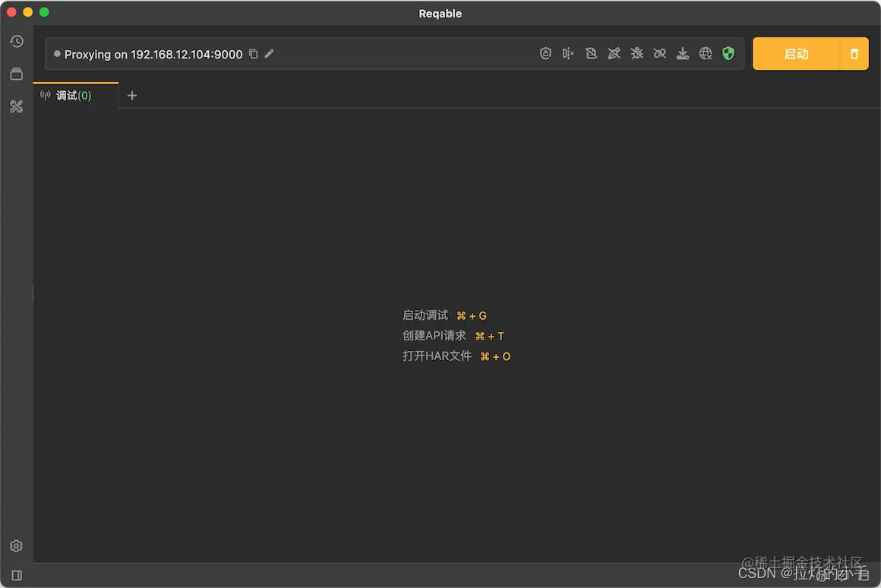Screen dimensions: 881x588
Task: Open the CA certificate manager icon
Action: [x=545, y=53]
